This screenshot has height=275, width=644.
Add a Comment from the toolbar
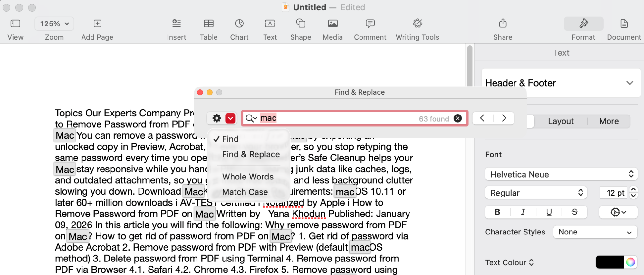coord(370,23)
